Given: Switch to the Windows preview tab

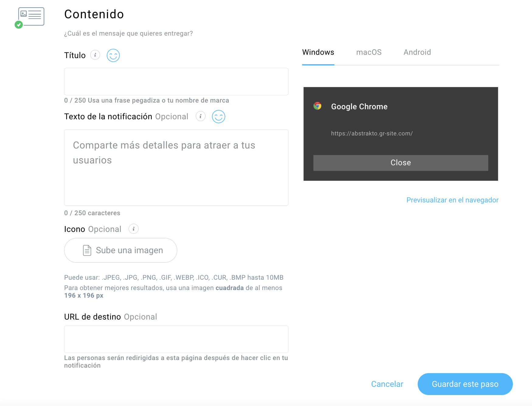Looking at the screenshot, I should point(318,52).
